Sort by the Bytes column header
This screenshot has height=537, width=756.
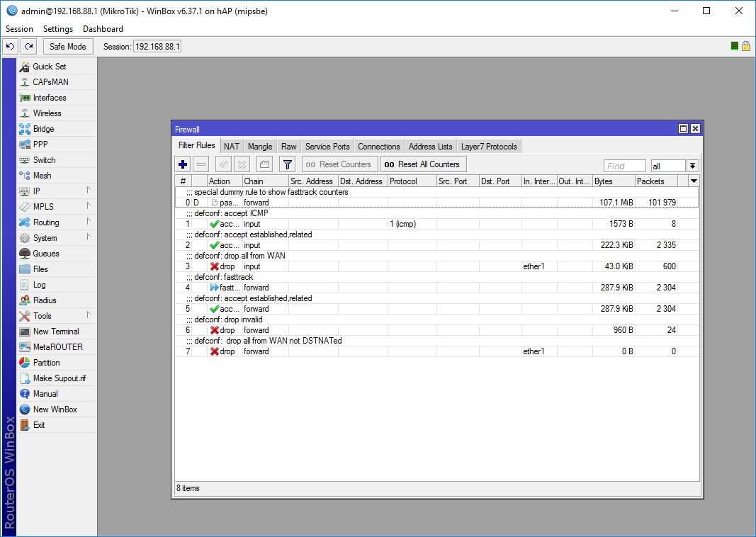pos(614,181)
